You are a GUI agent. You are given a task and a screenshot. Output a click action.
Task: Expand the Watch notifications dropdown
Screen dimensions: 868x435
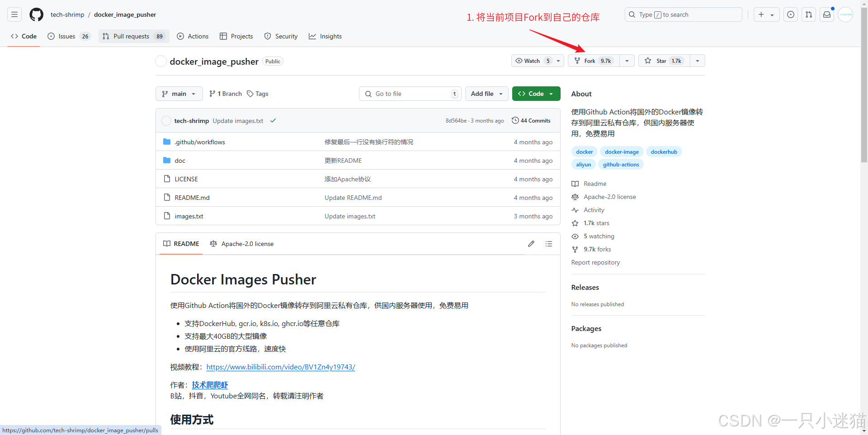point(538,61)
